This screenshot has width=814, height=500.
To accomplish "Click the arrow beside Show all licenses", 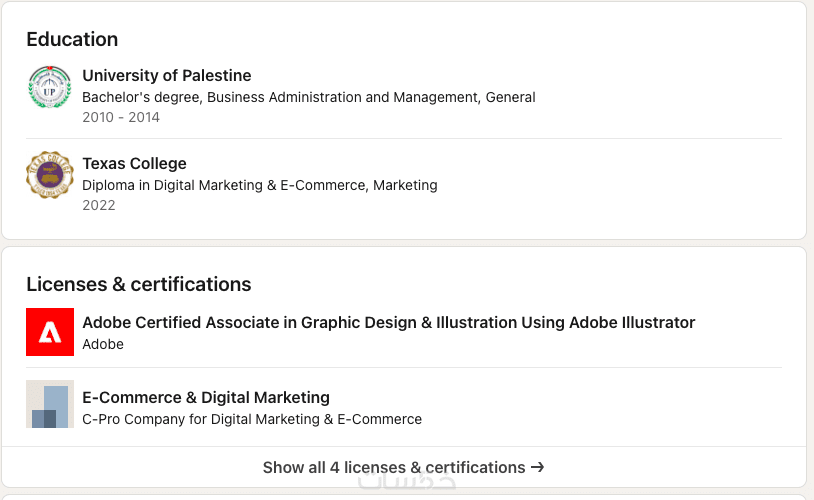I will coord(538,467).
